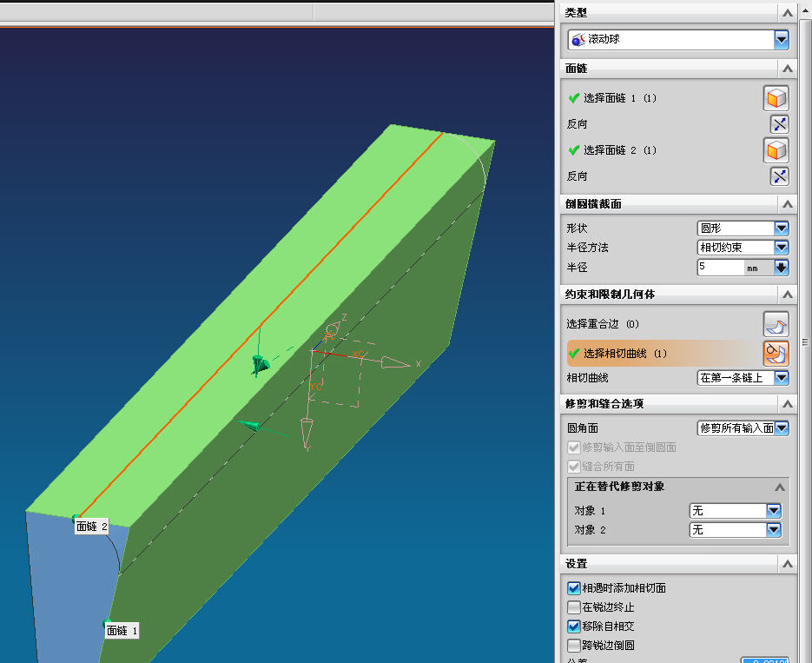Enable 跨锐边倒圆 checkbox
812x663 pixels.
(x=574, y=646)
